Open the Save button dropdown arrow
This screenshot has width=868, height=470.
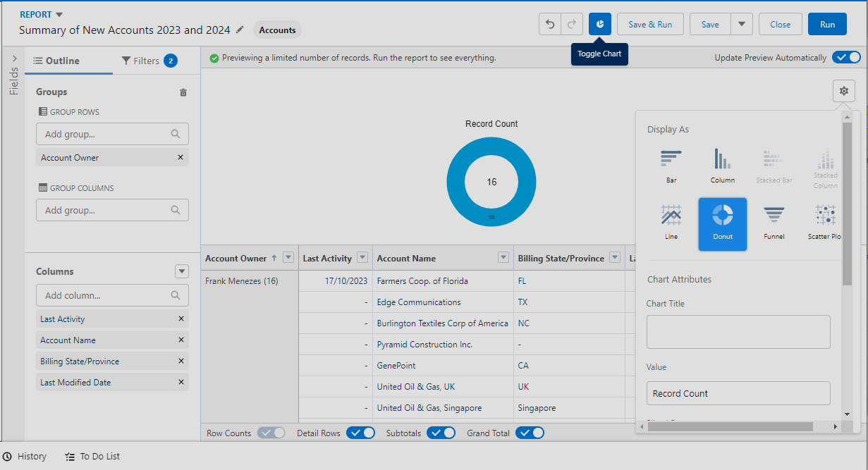[x=742, y=24]
